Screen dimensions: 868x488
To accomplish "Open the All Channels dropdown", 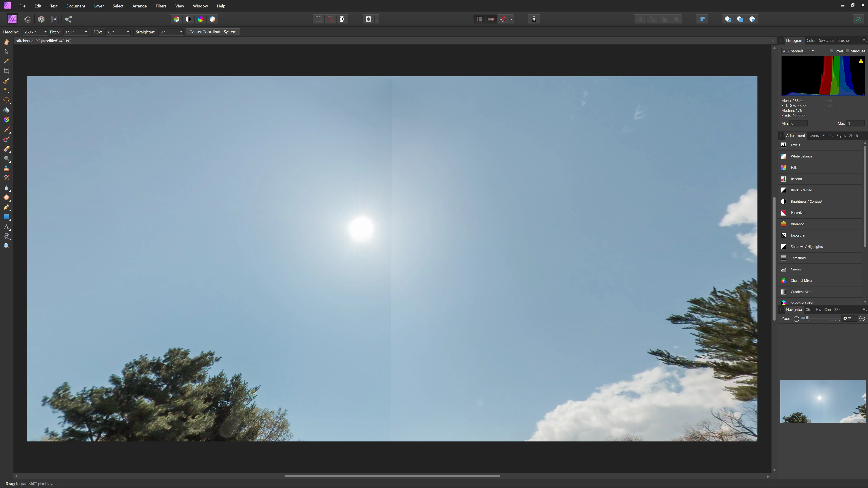I will click(x=798, y=51).
